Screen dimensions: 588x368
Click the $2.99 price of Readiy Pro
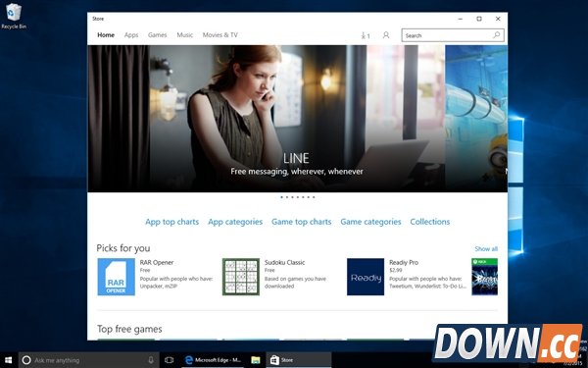click(396, 270)
